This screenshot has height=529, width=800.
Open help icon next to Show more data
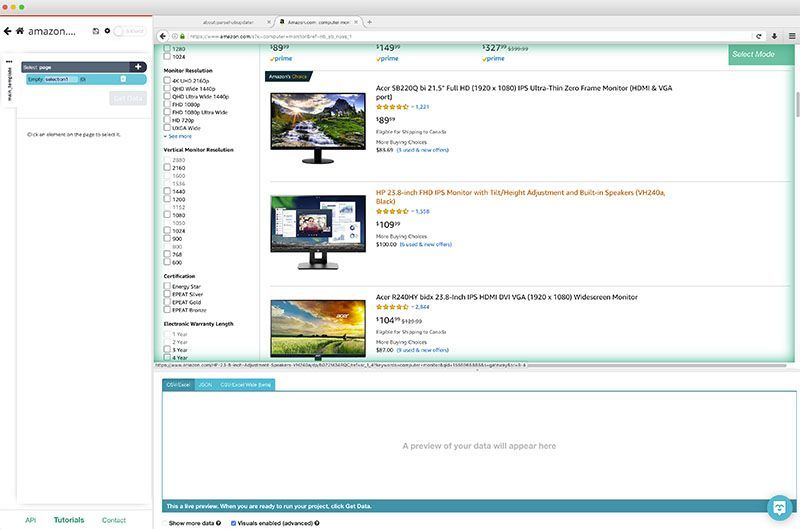(218, 523)
